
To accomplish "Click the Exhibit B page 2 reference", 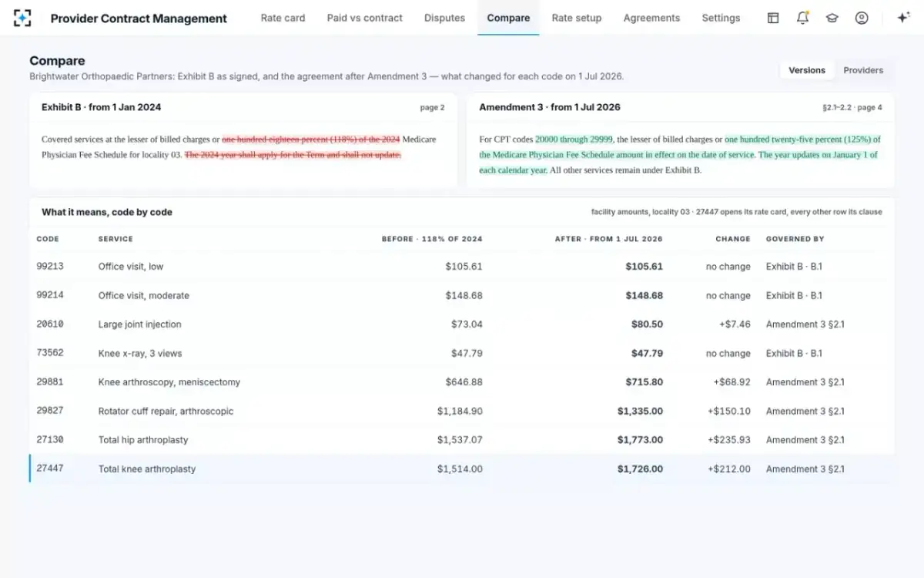I will (x=432, y=108).
